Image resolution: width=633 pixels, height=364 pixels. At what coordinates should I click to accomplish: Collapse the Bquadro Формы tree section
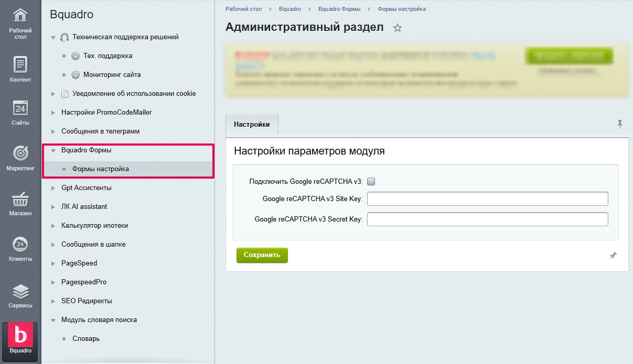tap(52, 150)
